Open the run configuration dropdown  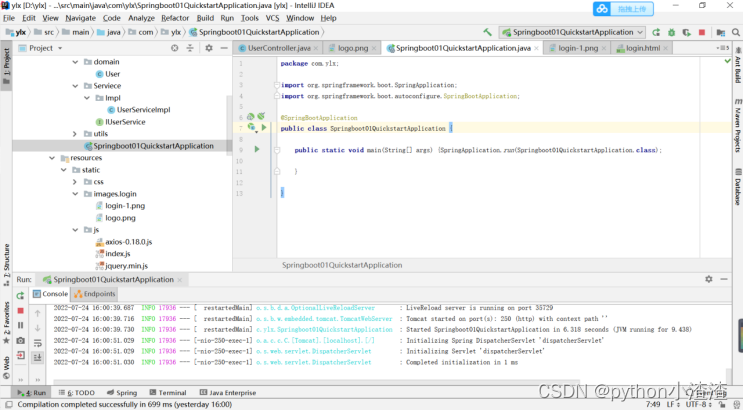click(x=573, y=32)
